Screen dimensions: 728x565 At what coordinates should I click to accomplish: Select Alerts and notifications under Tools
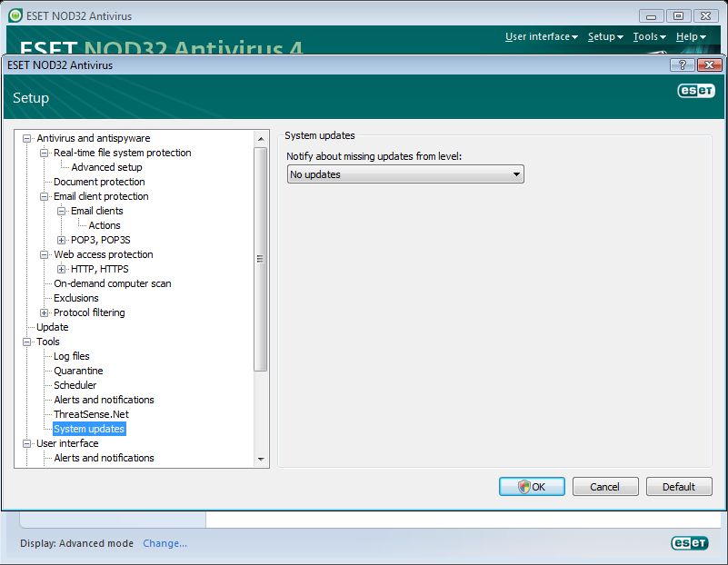pyautogui.click(x=104, y=400)
